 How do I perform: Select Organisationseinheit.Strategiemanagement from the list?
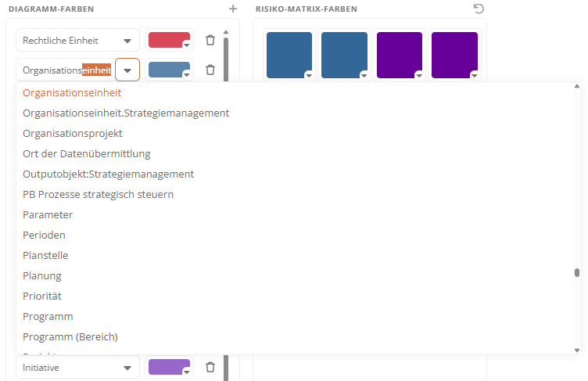126,113
